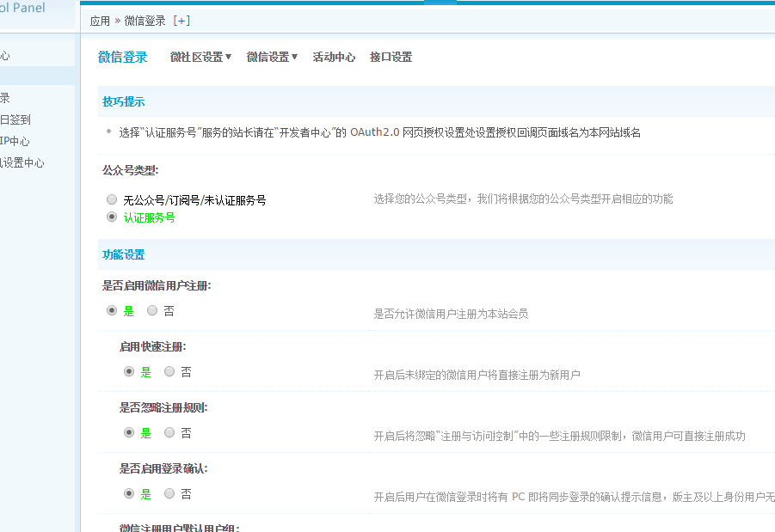The height and width of the screenshot is (532, 775).
Task: Choose 是 for 是否启用微信用户注册
Action: coord(112,310)
